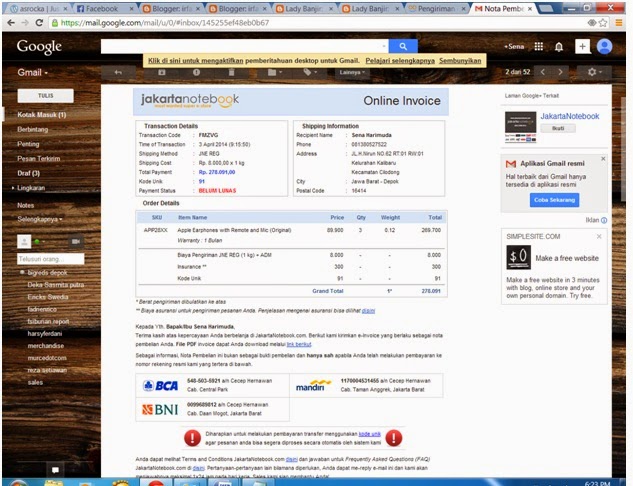Click the link berikut PDF invoice link
Image resolution: width=633 pixels, height=486 pixels.
299,344
